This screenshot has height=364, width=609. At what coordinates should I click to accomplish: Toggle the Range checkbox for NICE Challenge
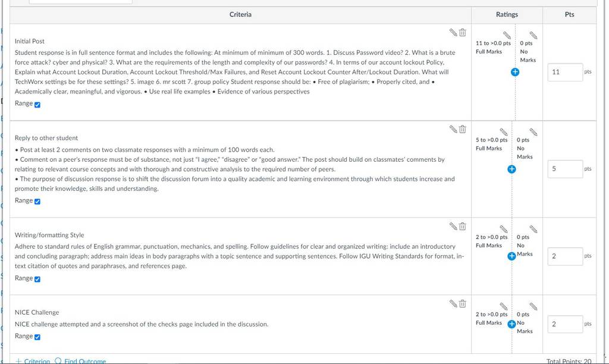[37, 337]
